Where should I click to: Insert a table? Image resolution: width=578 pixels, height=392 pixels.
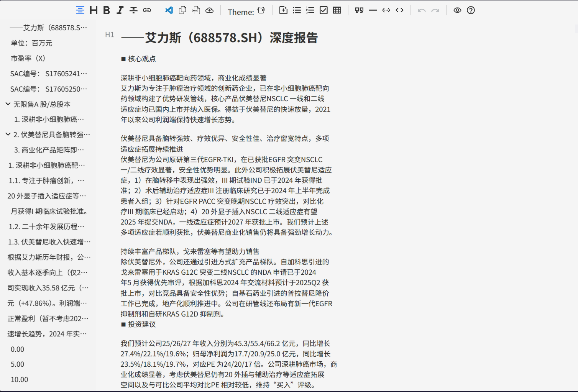coord(337,10)
